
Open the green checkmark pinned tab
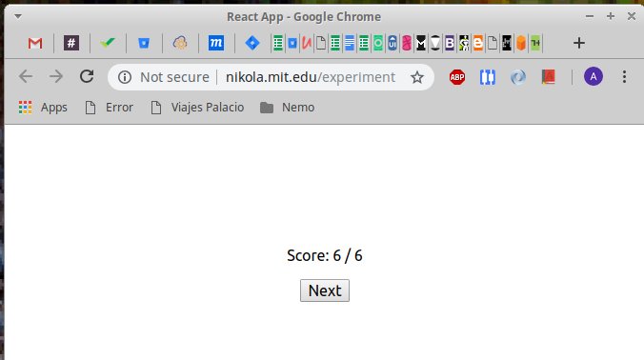pos(108,42)
